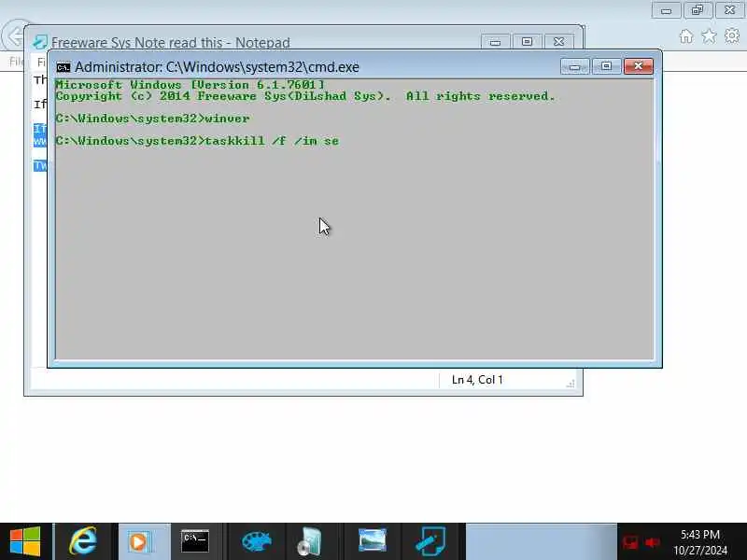
Task: Minimize the Notepad window
Action: tap(496, 42)
